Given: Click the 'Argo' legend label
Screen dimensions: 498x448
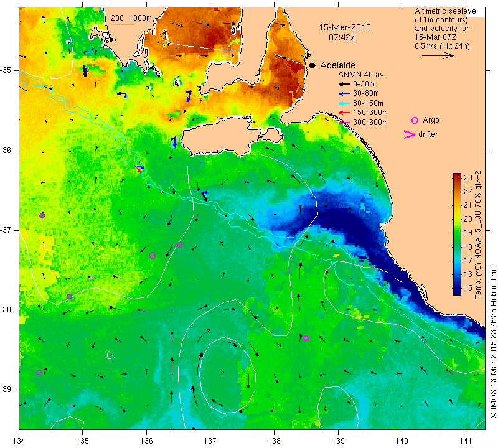Looking at the screenshot, I should tap(431, 120).
